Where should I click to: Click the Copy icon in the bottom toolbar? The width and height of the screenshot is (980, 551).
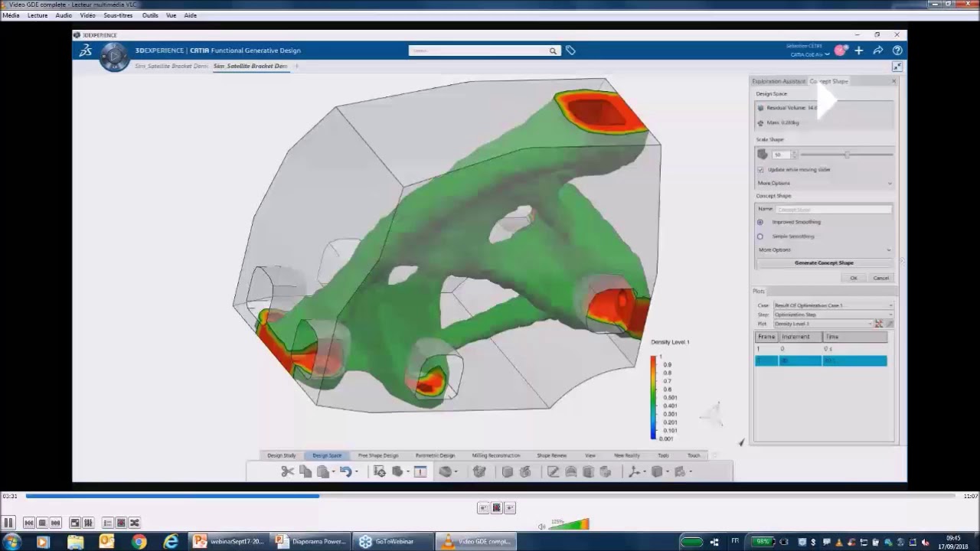click(305, 471)
